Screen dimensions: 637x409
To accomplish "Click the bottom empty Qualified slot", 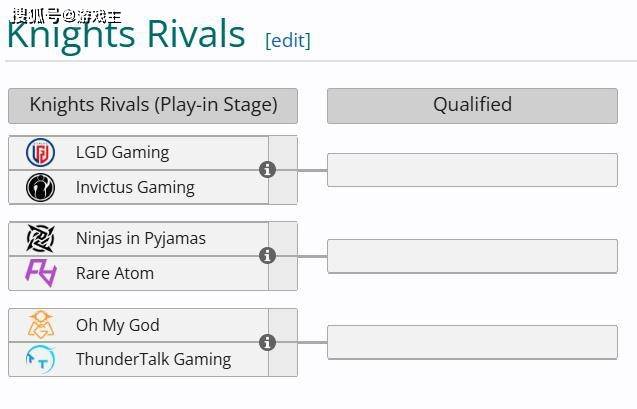I will pyautogui.click(x=472, y=342).
